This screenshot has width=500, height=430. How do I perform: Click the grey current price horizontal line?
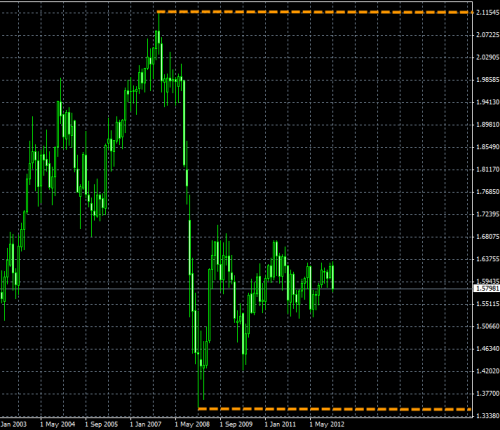236,289
